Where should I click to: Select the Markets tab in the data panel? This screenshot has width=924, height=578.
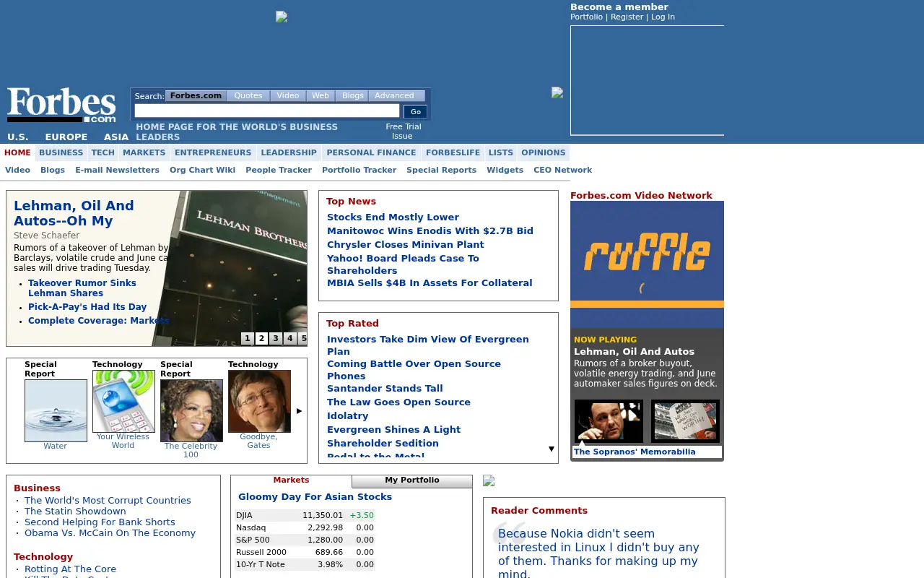(x=291, y=480)
